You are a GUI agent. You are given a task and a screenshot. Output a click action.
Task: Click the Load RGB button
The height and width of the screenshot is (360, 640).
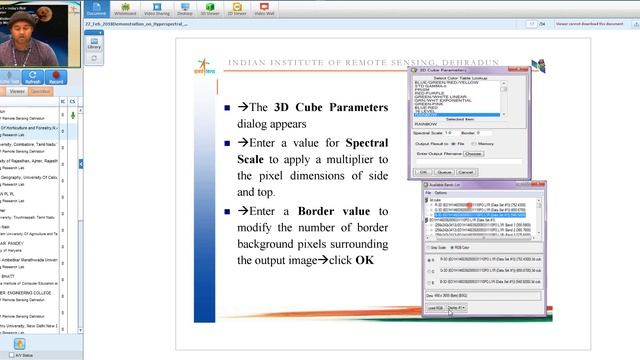[x=435, y=308]
